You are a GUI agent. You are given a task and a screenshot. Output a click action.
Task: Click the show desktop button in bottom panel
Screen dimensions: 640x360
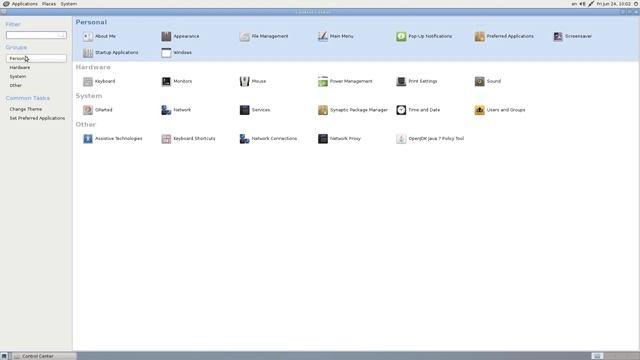pos(4,356)
